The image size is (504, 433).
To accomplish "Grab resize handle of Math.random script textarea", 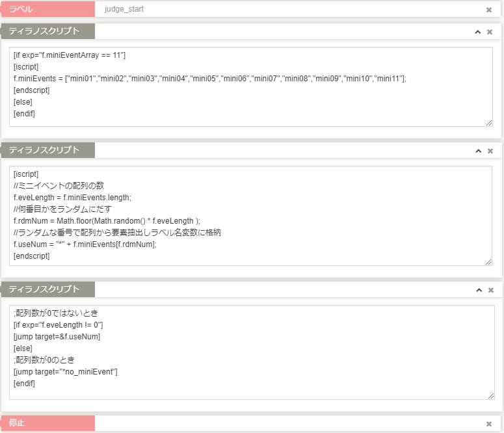I will pyautogui.click(x=488, y=261).
